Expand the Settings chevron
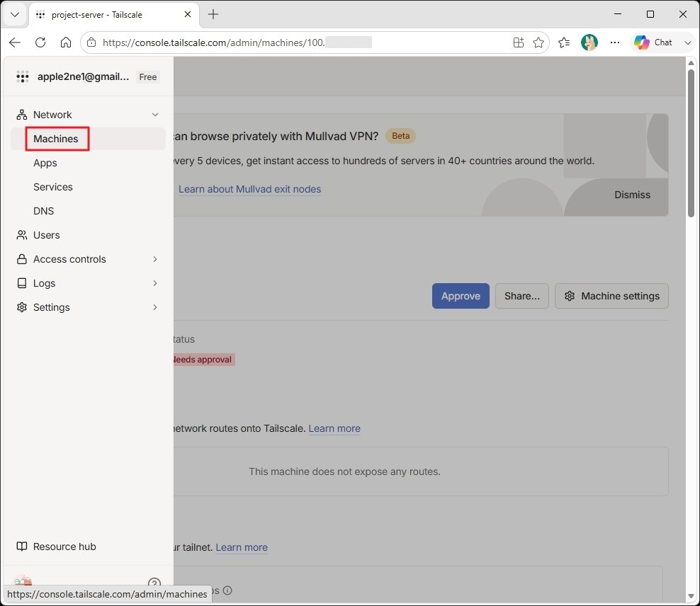 (x=155, y=307)
